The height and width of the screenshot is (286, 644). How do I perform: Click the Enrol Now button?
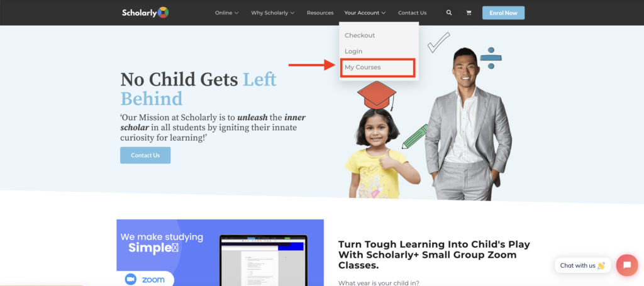[x=503, y=13]
